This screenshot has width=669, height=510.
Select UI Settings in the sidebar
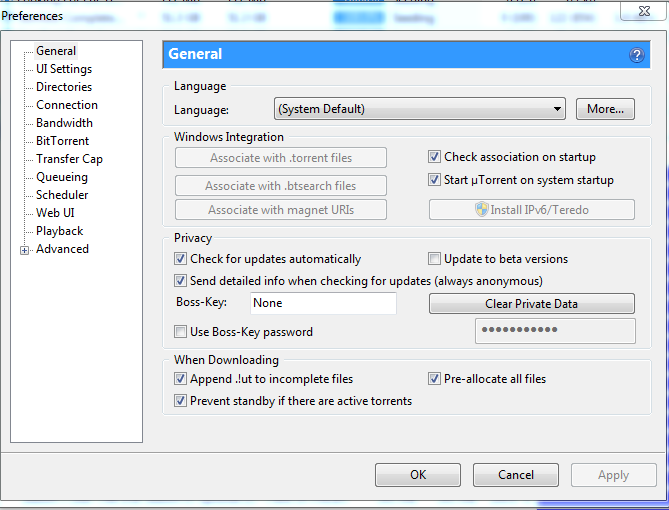pyautogui.click(x=64, y=69)
